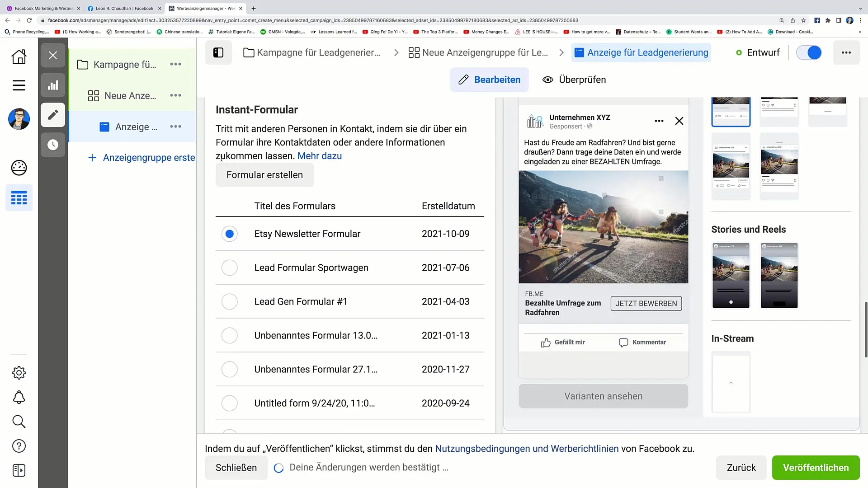Toggle the side panel layout icon
The width and height of the screenshot is (868, 488).
218,52
